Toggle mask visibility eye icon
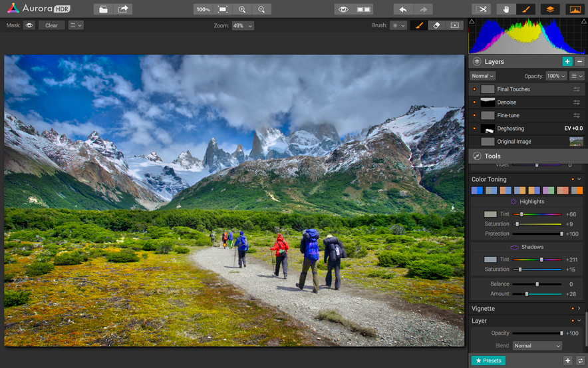588x368 pixels. tap(29, 25)
